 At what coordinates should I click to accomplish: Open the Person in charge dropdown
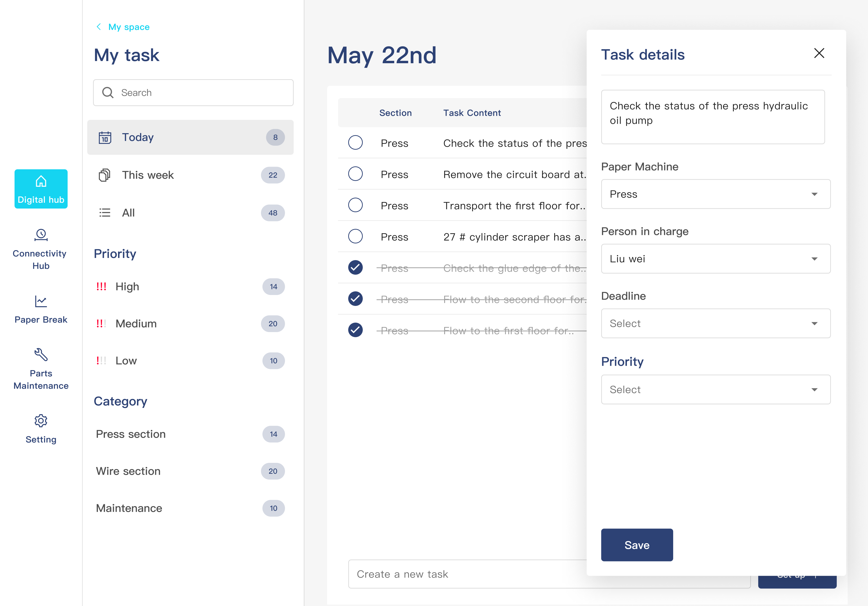pos(715,259)
